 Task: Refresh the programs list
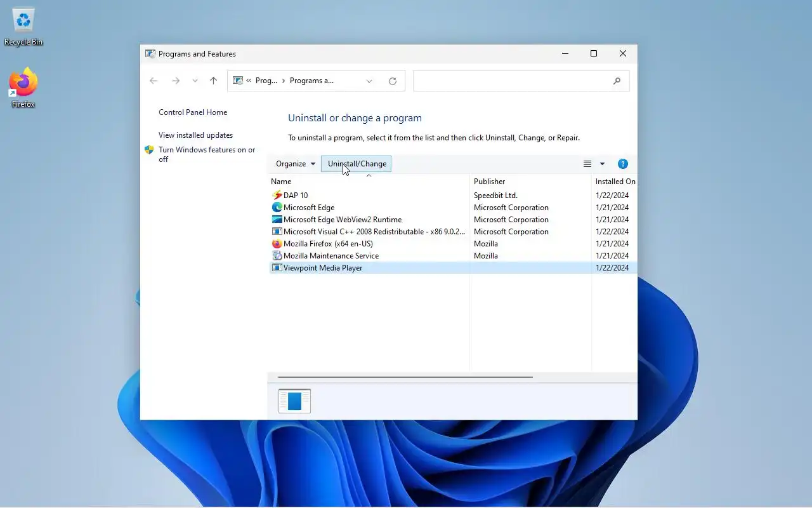click(393, 81)
